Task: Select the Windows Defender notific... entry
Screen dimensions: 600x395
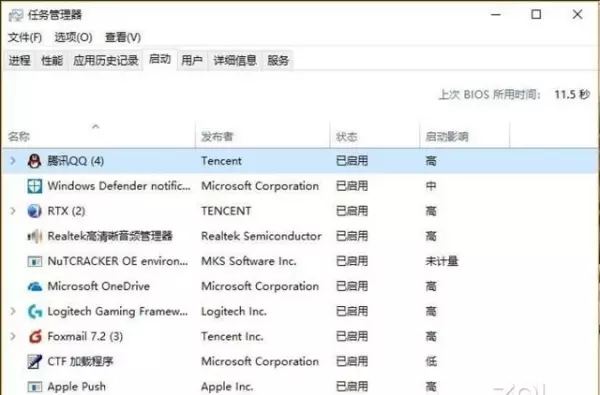Action: (x=119, y=186)
